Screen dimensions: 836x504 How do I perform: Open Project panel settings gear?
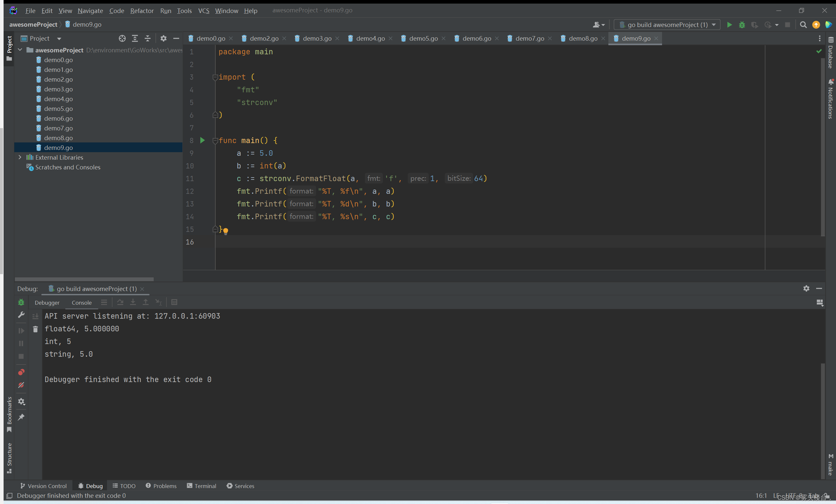pos(163,38)
